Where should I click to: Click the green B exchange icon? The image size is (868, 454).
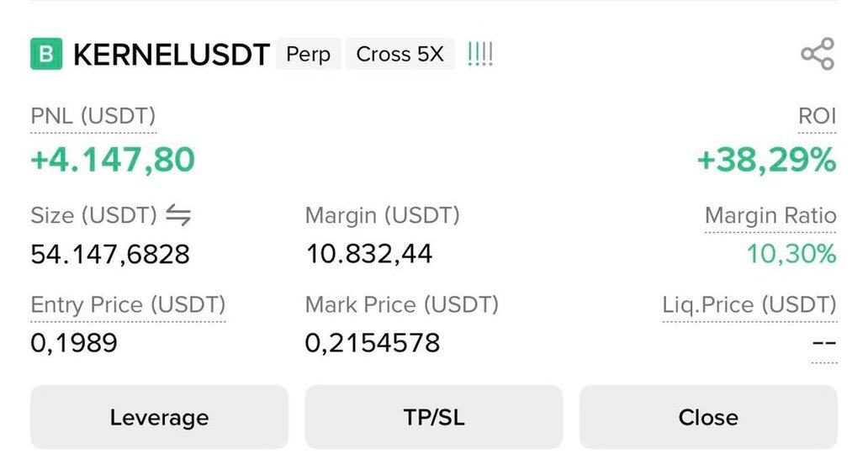point(46,55)
